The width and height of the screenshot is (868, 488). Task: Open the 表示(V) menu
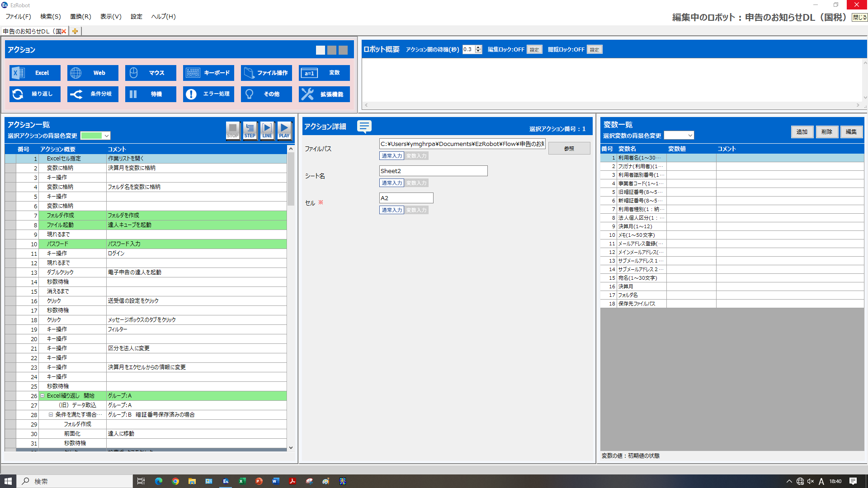[111, 16]
